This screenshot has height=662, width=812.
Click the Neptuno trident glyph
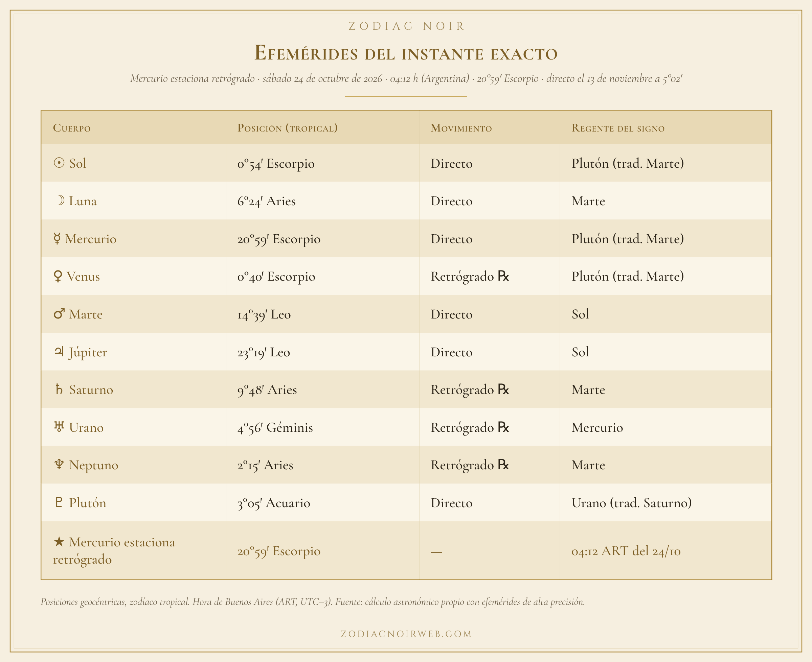click(x=59, y=465)
